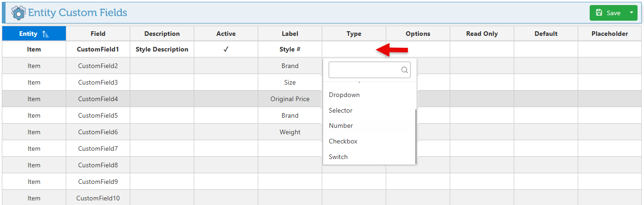644x205 pixels.
Task: Choose Checkbox in the type list
Action: click(x=343, y=141)
